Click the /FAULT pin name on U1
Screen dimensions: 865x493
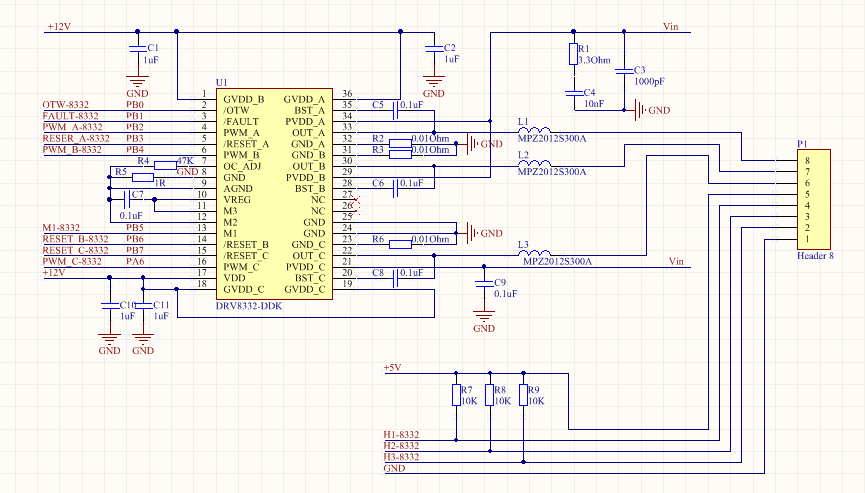[x=241, y=122]
